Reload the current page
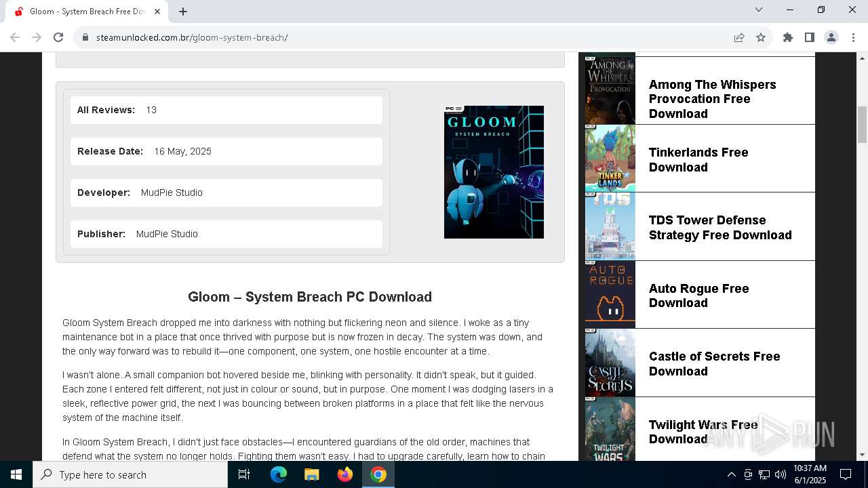Screen dimensions: 868x488 tap(58, 37)
